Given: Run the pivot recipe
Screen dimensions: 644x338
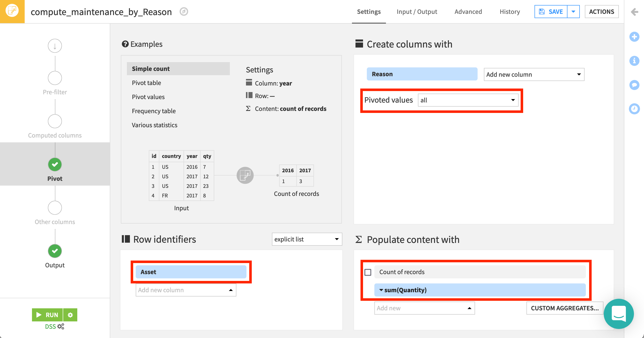Looking at the screenshot, I should tap(47, 315).
